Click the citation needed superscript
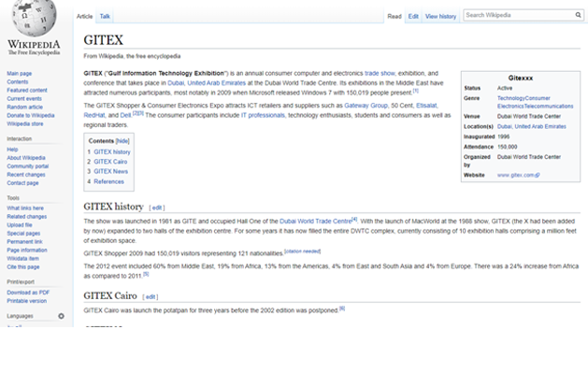 click(x=302, y=251)
